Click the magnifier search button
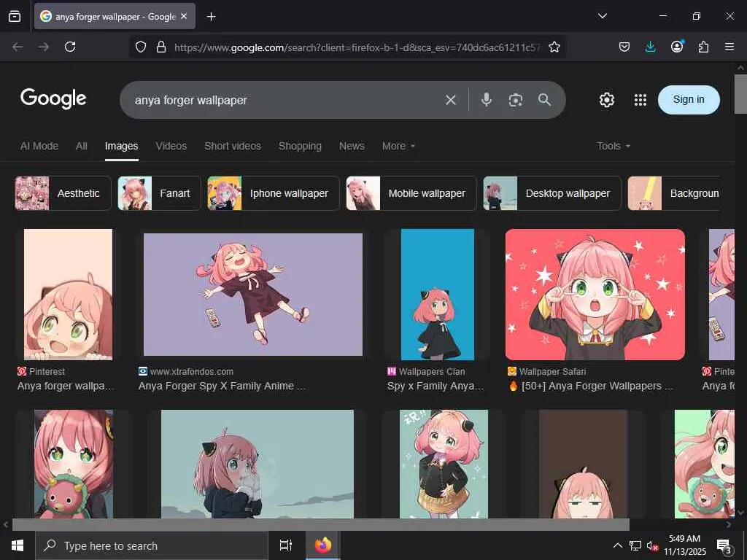This screenshot has height=560, width=747. click(x=544, y=99)
